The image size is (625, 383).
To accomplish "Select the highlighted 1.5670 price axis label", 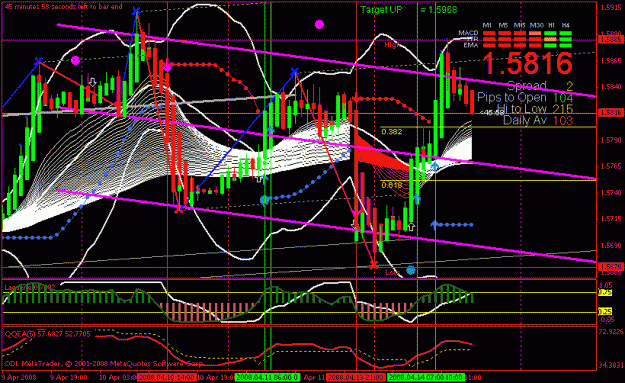I will 611,266.
